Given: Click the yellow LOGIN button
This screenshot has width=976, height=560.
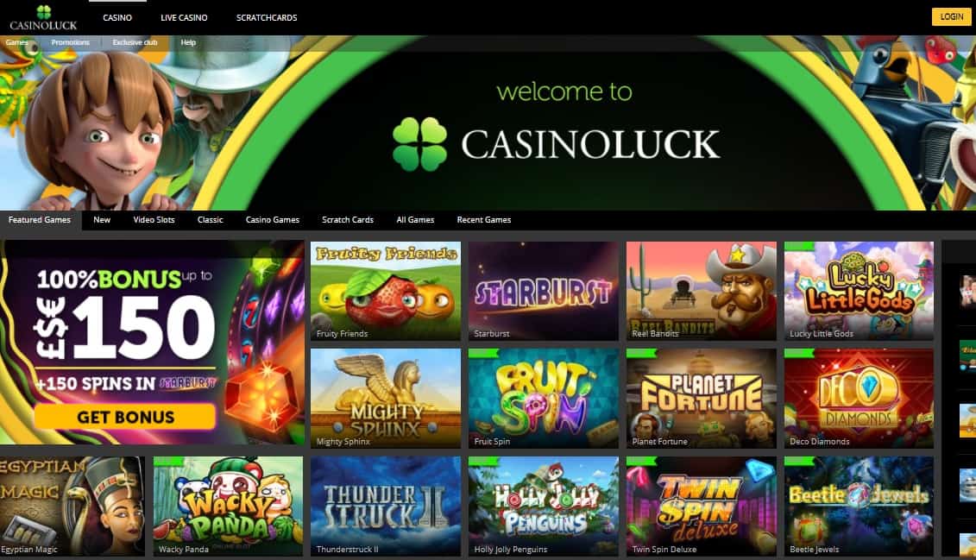Looking at the screenshot, I should [x=951, y=16].
